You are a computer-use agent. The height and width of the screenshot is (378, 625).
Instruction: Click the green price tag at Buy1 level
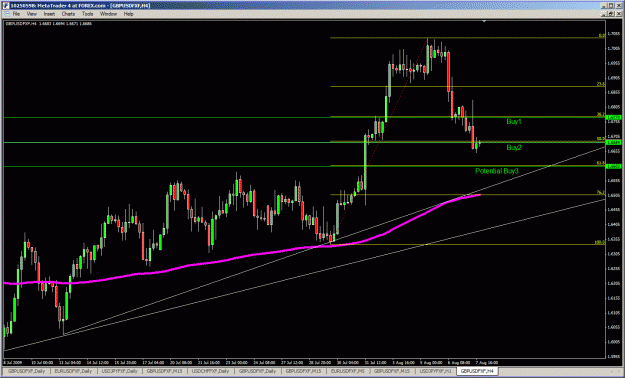(x=613, y=118)
